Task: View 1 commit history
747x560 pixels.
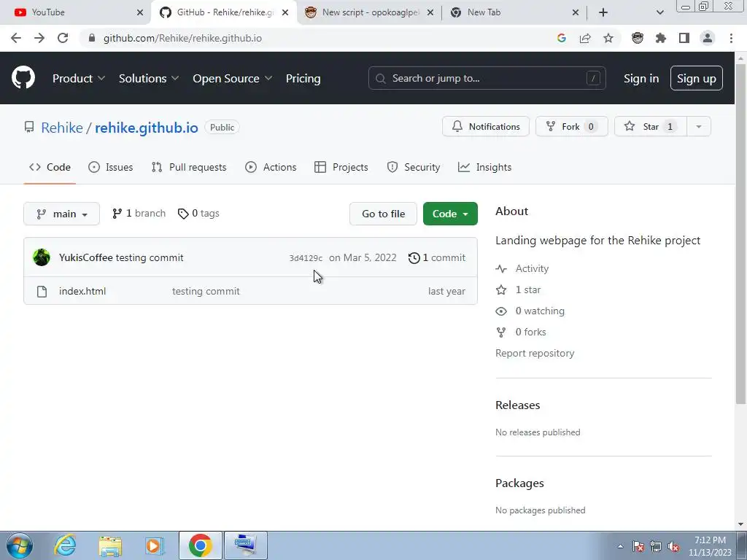Action: point(437,257)
